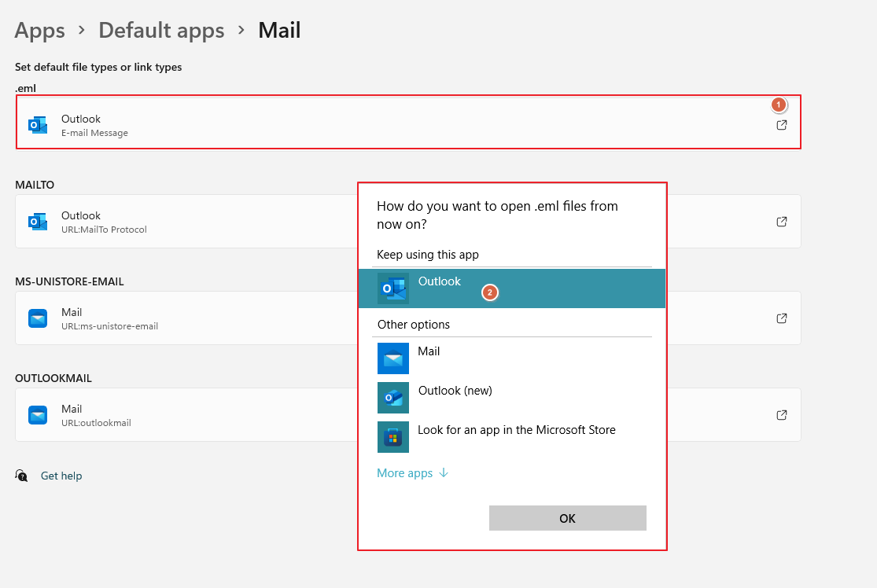Screen dimensions: 877x588
Task: Click the .eml Outlook E-mail Message row
Action: (x=408, y=122)
